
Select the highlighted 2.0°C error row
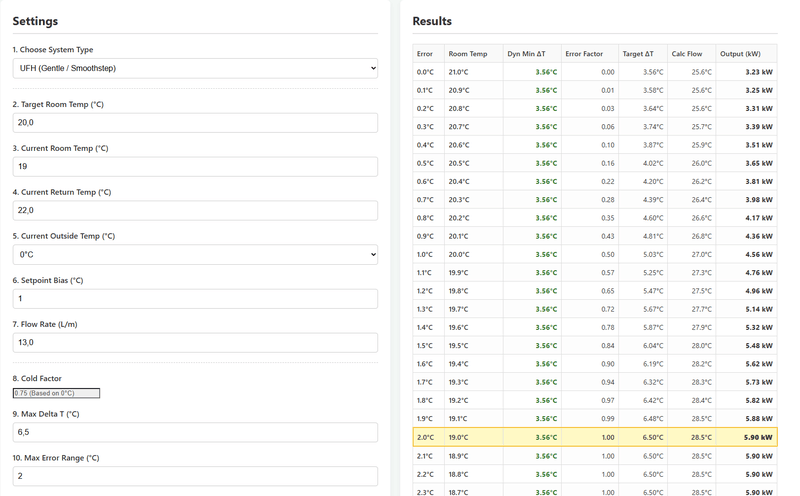[x=595, y=437]
